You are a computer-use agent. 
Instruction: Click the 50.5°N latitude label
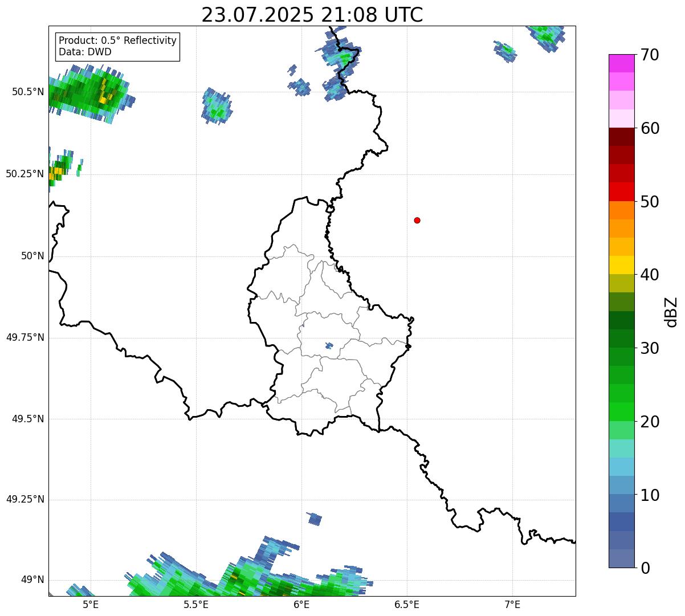click(28, 92)
